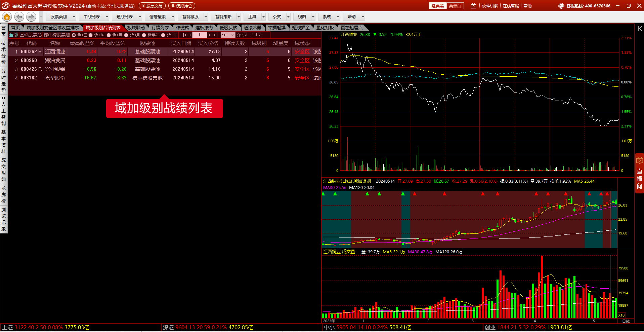
Task: Filter list by 榜中榜股票池
Action: [57, 35]
